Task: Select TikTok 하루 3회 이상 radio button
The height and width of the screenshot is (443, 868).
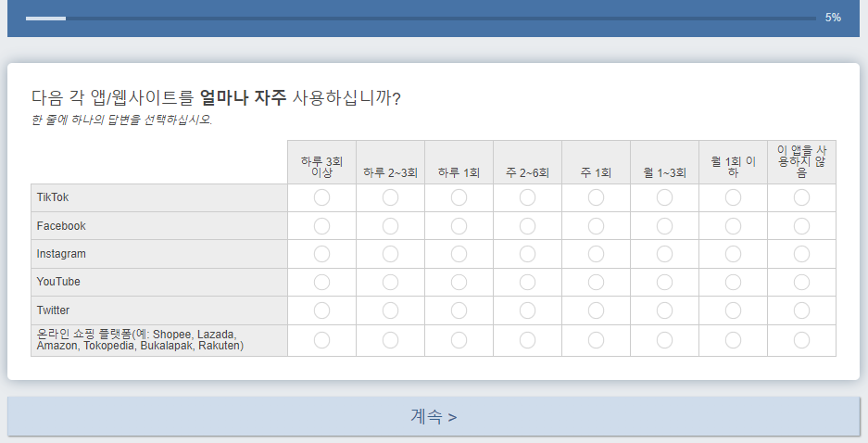Action: tap(321, 197)
